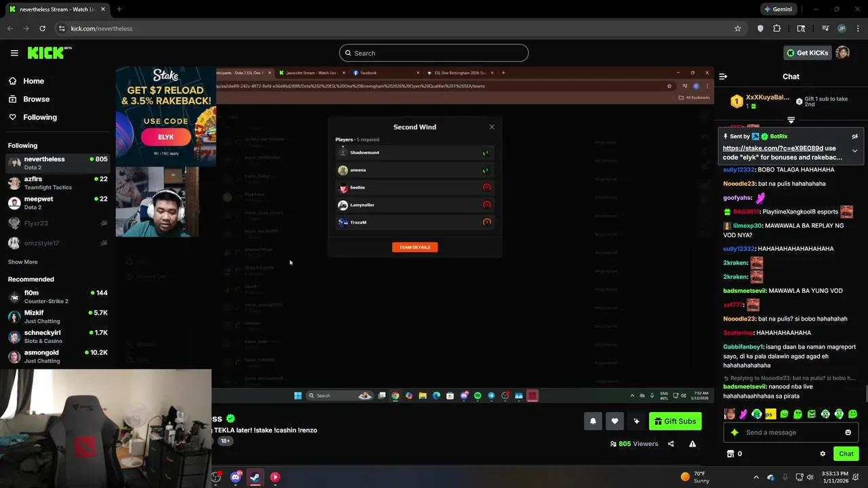This screenshot has width=868, height=488.
Task: Open Chrome JP profile button
Action: tap(842, 28)
